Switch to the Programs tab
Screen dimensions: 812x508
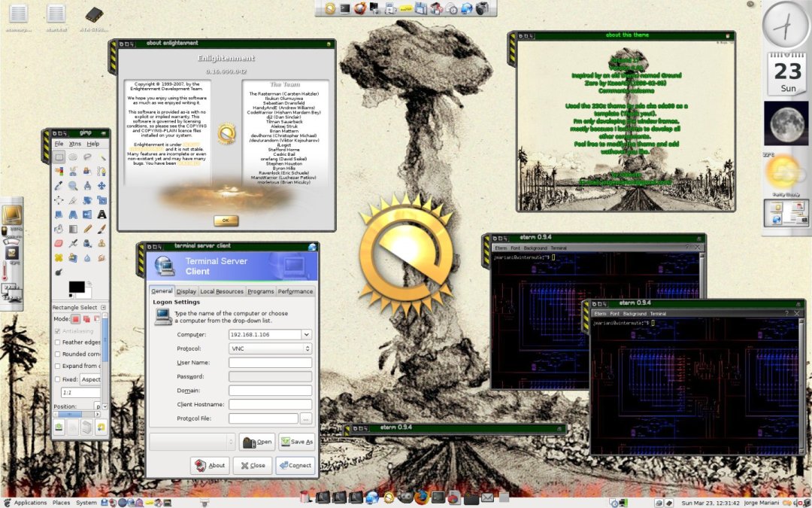[260, 291]
